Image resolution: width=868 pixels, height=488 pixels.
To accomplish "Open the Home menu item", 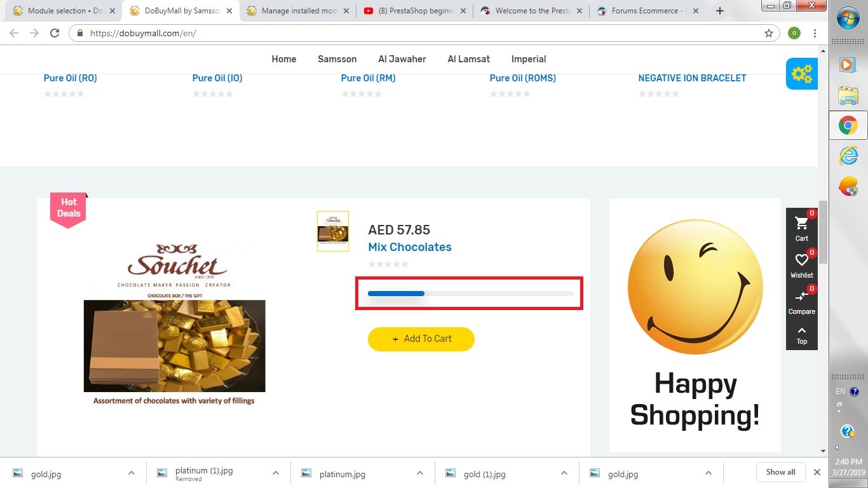I will point(284,59).
